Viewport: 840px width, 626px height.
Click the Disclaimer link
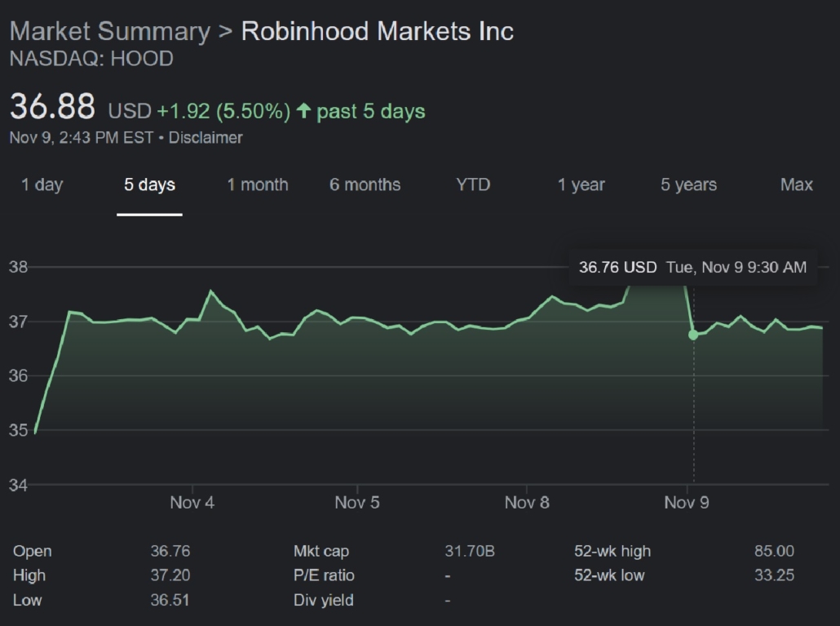[x=206, y=138]
